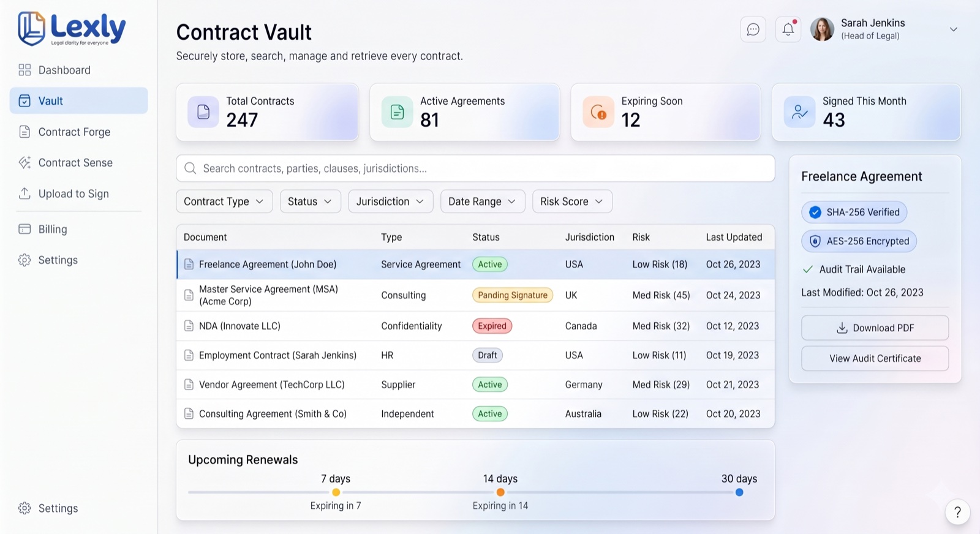The image size is (980, 534).
Task: Click the Signed This Month icon
Action: click(x=799, y=112)
